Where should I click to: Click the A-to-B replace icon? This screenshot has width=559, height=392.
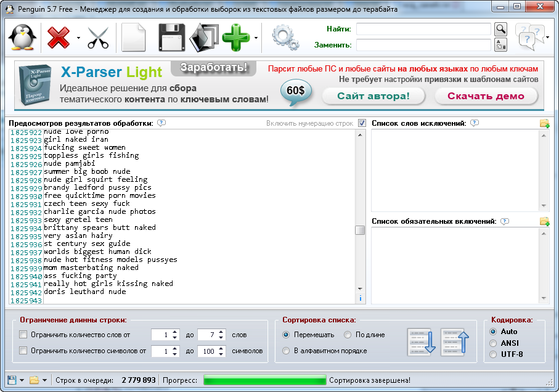[x=500, y=45]
